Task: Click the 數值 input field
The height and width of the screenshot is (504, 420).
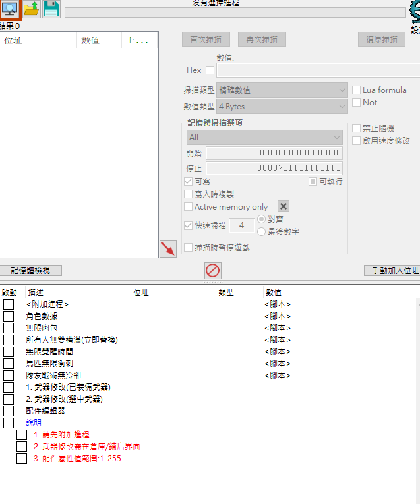Action: pyautogui.click(x=318, y=70)
